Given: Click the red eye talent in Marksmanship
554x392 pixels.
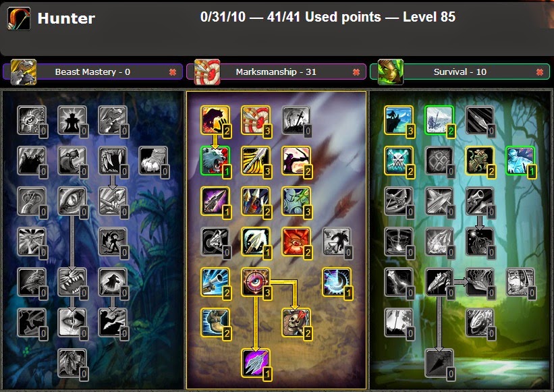Looking at the screenshot, I should 296,242.
